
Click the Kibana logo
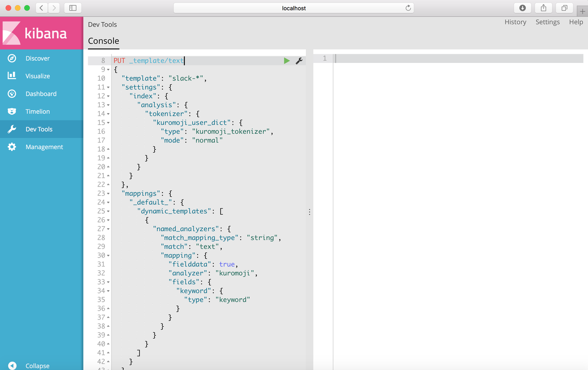coord(35,33)
